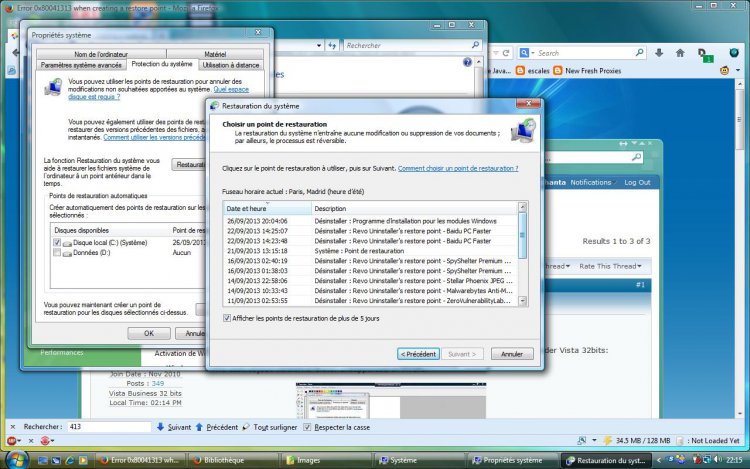Image resolution: width=750 pixels, height=469 pixels.
Task: Open the Rate This Thread dropdown
Action: pyautogui.click(x=610, y=266)
